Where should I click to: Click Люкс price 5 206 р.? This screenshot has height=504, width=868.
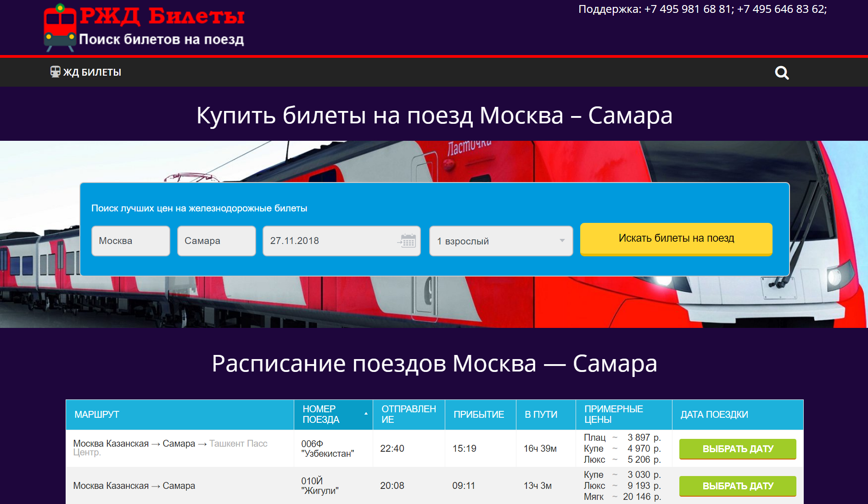622,460
